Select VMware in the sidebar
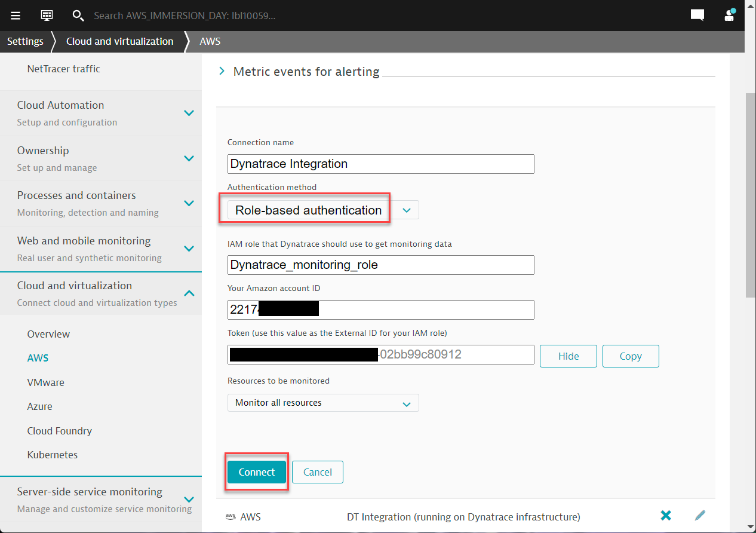The width and height of the screenshot is (756, 533). click(x=45, y=382)
